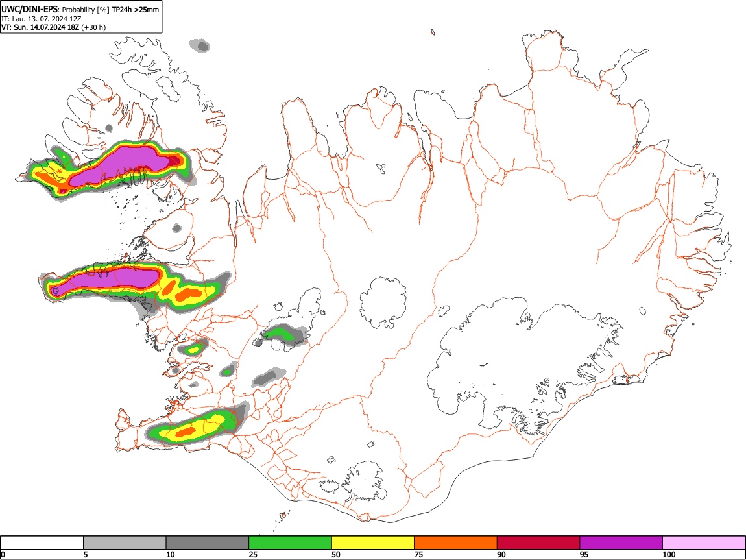The height and width of the screenshot is (560, 746).
Task: Click the yellow 50–75 legend swatch
Action: (x=373, y=543)
